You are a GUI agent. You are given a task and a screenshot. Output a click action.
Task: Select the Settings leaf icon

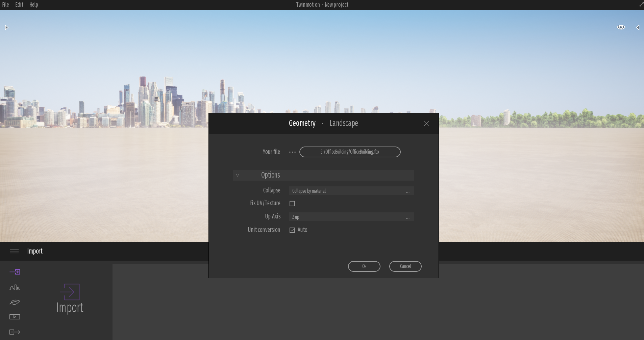pos(15,302)
